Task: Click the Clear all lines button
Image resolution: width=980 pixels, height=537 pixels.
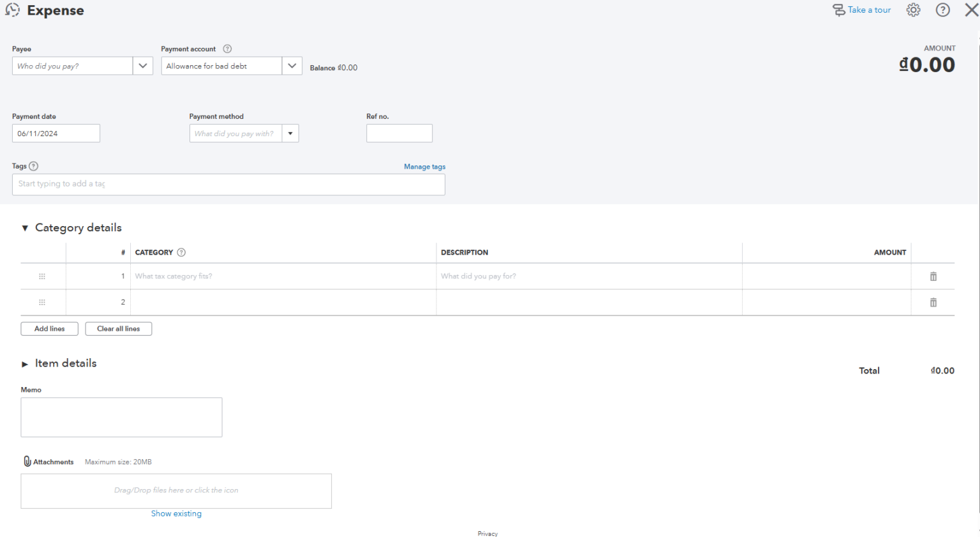Action: [118, 328]
